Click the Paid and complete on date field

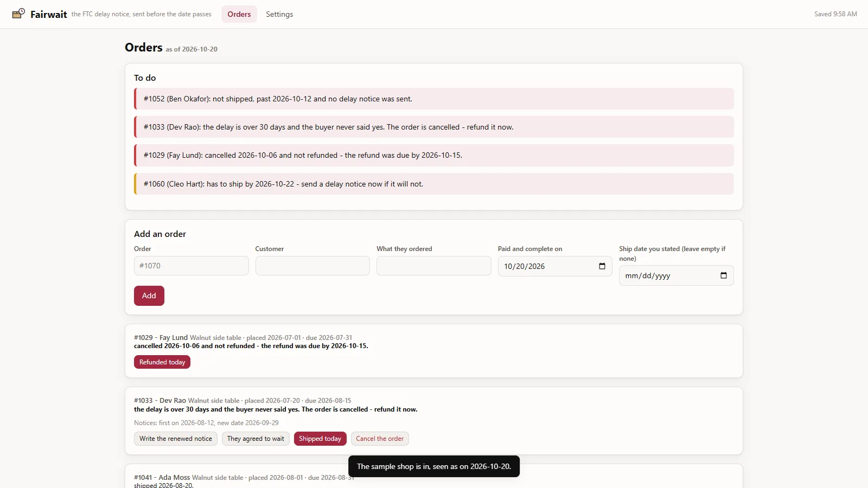(x=555, y=266)
